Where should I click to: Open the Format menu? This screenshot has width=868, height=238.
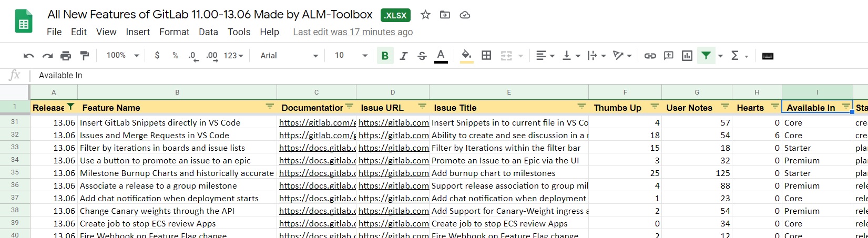[x=174, y=32]
